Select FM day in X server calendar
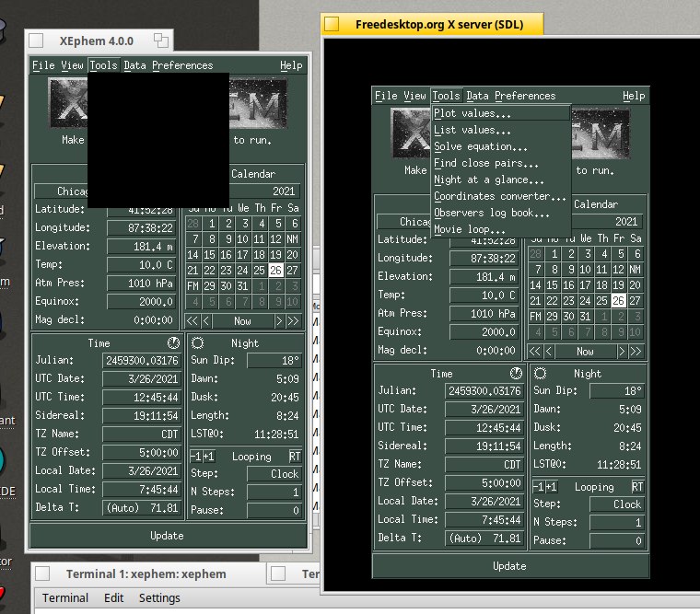 (x=535, y=317)
